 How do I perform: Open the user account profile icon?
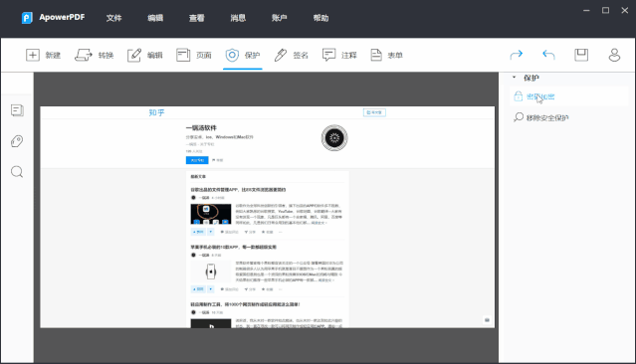614,55
